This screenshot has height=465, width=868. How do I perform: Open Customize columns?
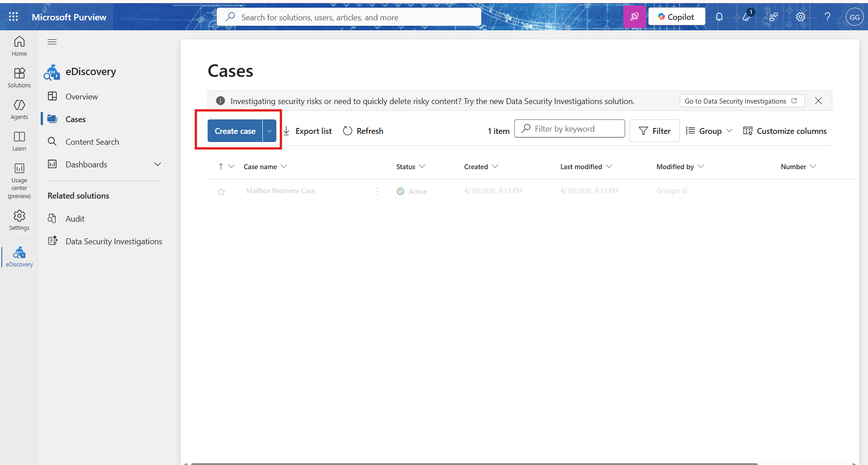(785, 131)
